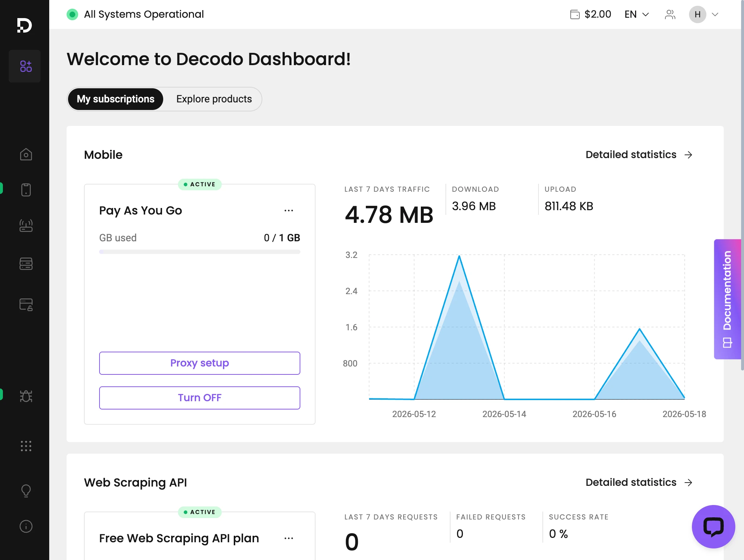The width and height of the screenshot is (744, 560).
Task: Expand the account menu chevron
Action: [715, 14]
